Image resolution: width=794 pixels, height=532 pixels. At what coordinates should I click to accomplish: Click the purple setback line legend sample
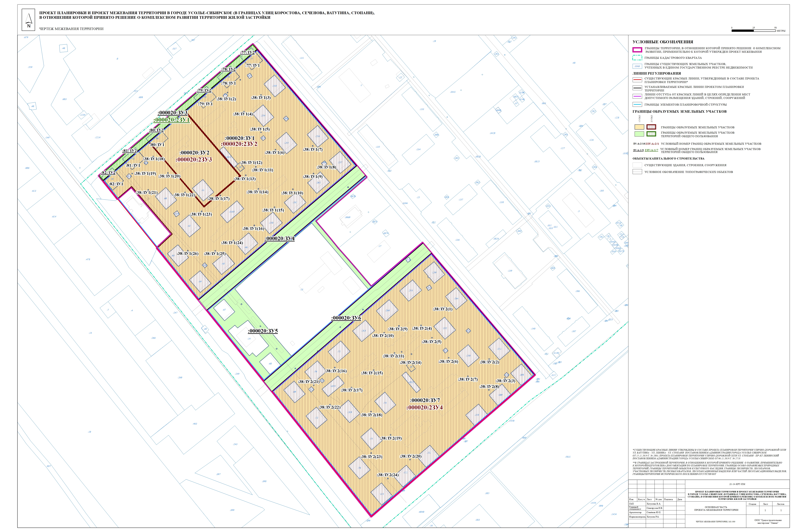pos(637,96)
